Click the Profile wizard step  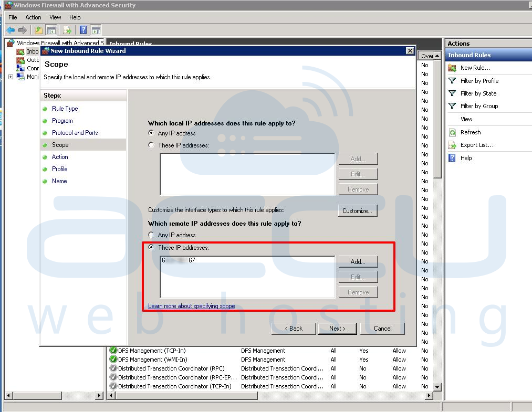pos(60,169)
